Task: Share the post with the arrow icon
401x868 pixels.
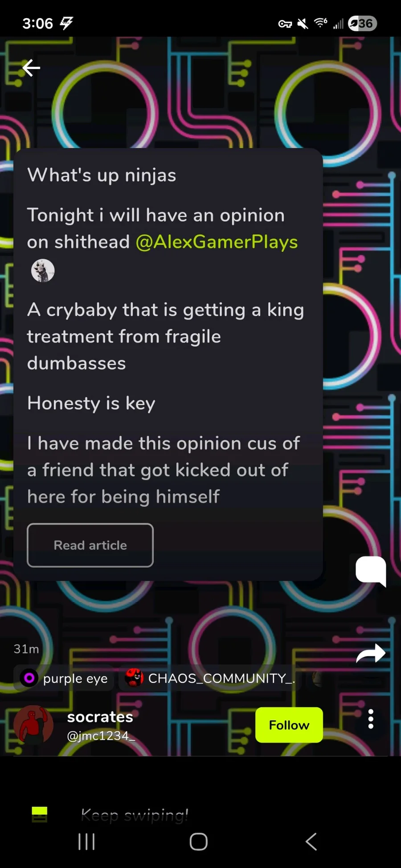Action: [371, 653]
